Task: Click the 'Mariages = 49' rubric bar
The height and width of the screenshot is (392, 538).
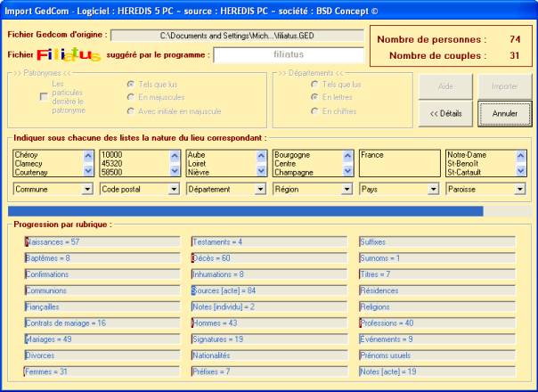Action: click(x=102, y=339)
